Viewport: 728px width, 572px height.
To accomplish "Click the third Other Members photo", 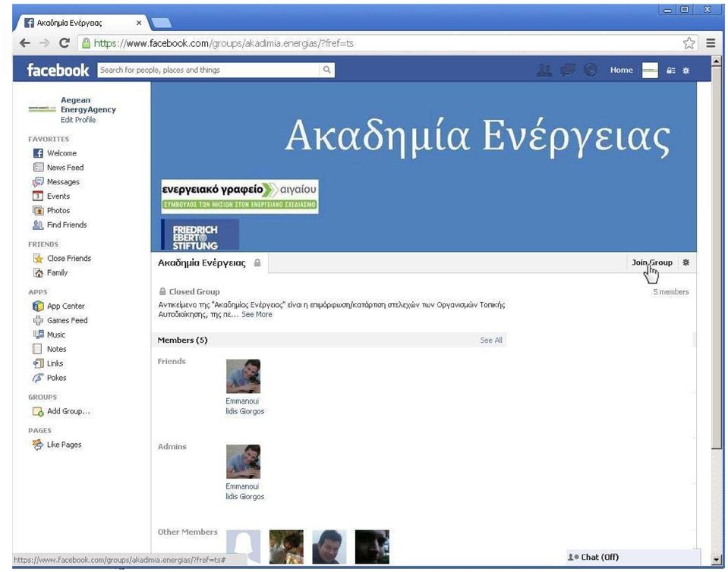I will tap(329, 547).
